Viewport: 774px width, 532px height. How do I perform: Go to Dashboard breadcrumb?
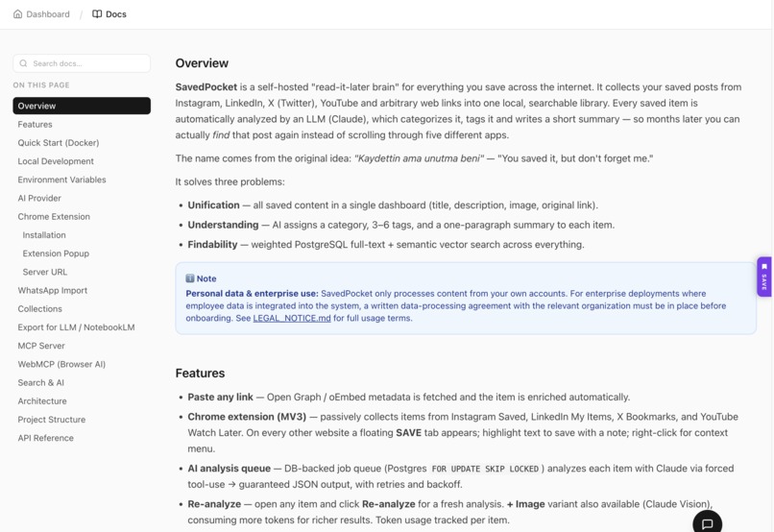(x=41, y=13)
